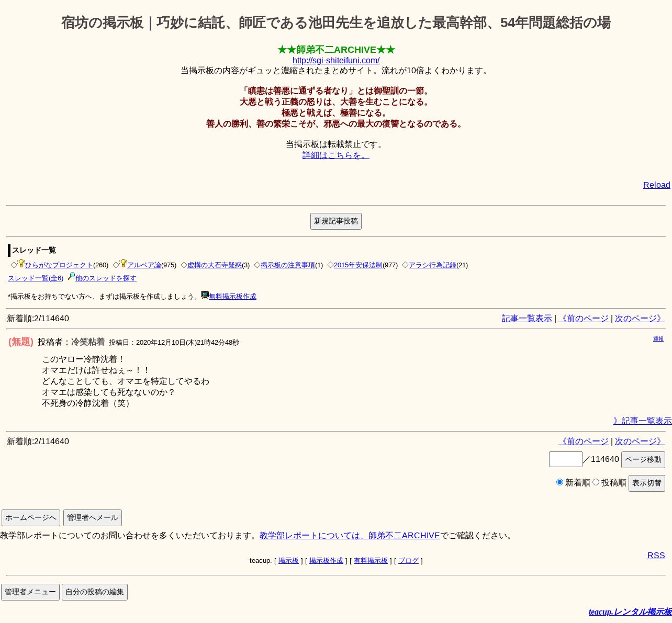Open the ひらがなプロジェクト thread

[x=59, y=265]
